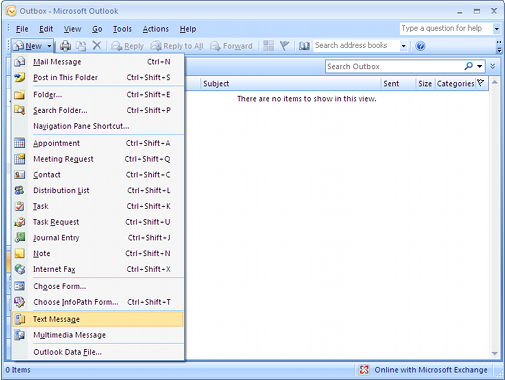Click the Meeting Request icon
The image size is (505, 380).
tap(20, 159)
